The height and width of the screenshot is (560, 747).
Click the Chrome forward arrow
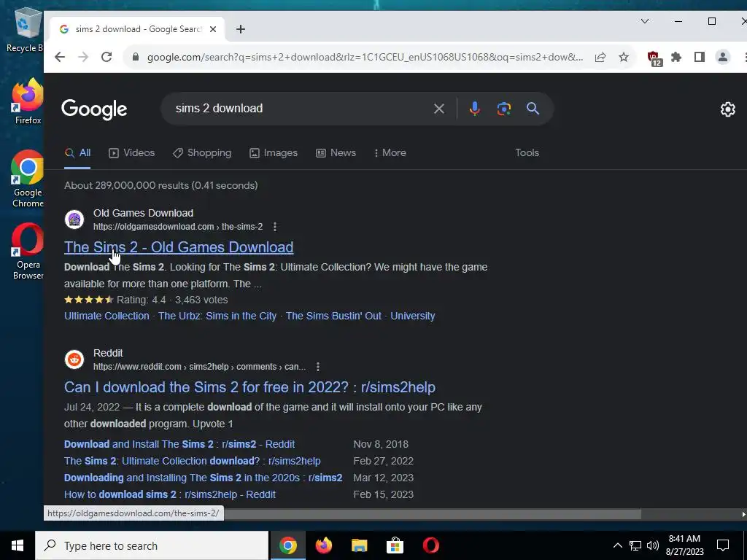(x=83, y=57)
